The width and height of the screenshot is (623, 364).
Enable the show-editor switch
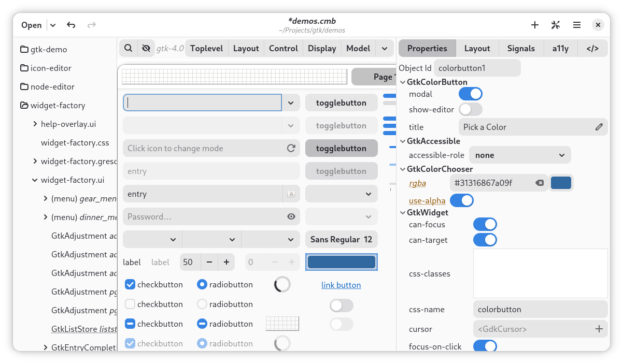[471, 109]
